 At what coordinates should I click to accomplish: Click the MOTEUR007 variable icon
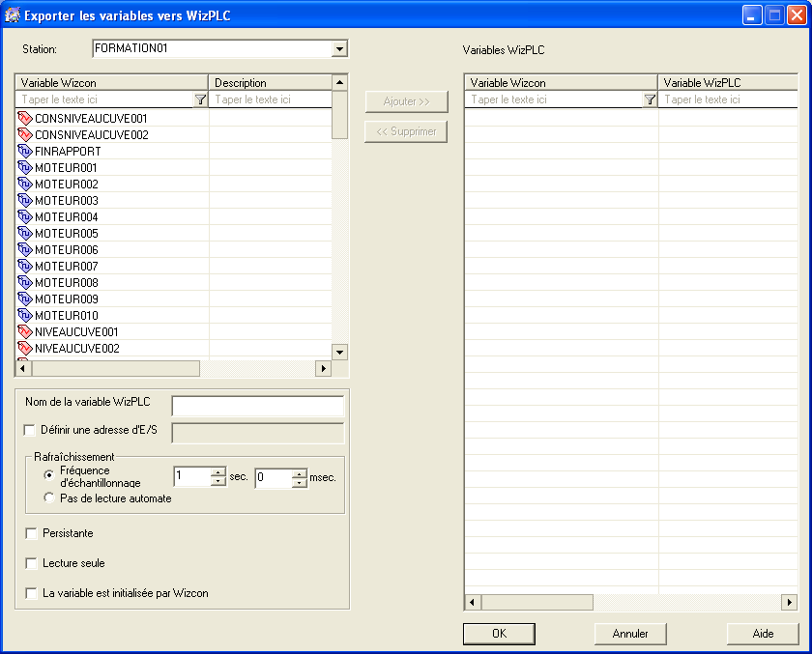coord(25,266)
